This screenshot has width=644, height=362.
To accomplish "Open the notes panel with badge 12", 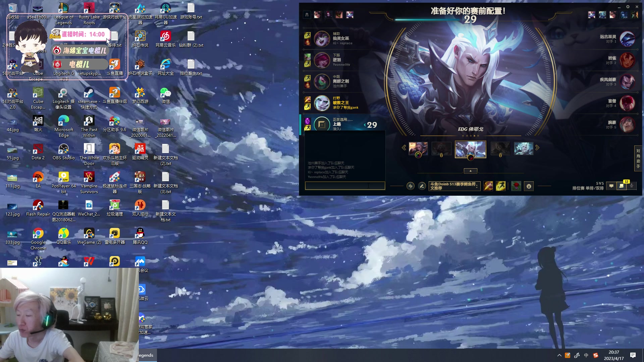I will pyautogui.click(x=622, y=186).
